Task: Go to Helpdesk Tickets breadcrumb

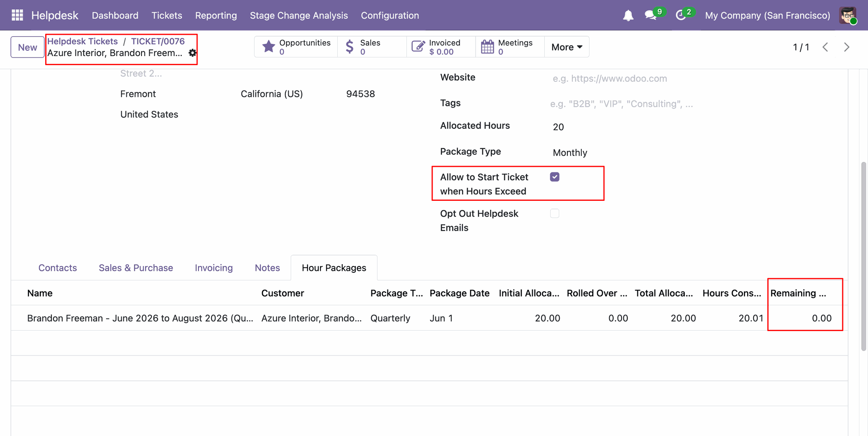Action: [x=83, y=41]
